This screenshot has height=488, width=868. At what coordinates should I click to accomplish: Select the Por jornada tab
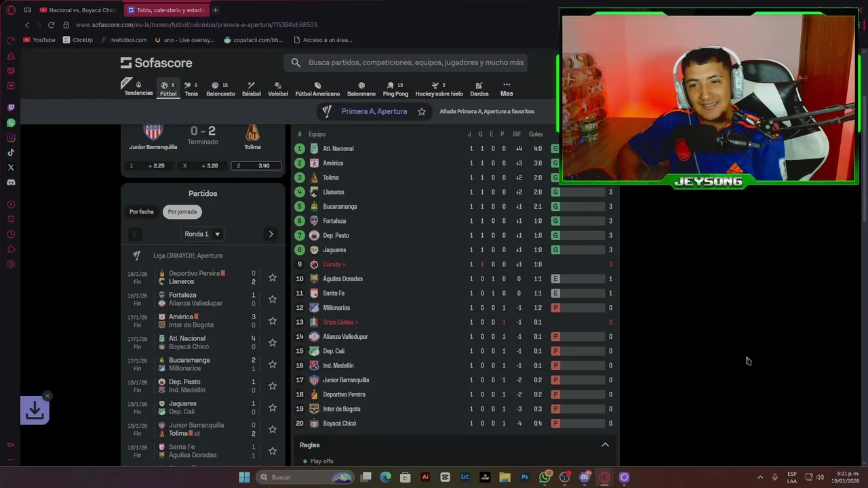(182, 211)
